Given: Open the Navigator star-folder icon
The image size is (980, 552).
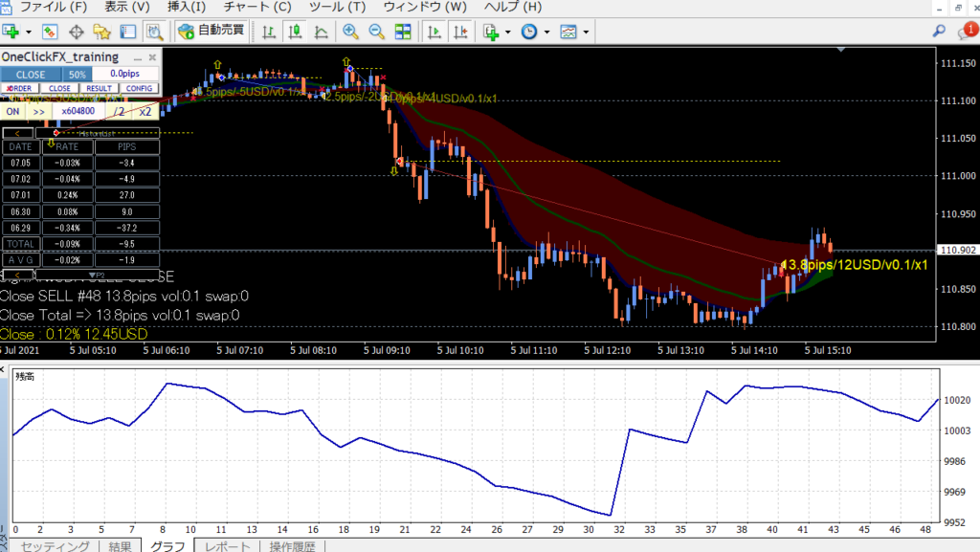Looking at the screenshot, I should click(x=102, y=32).
